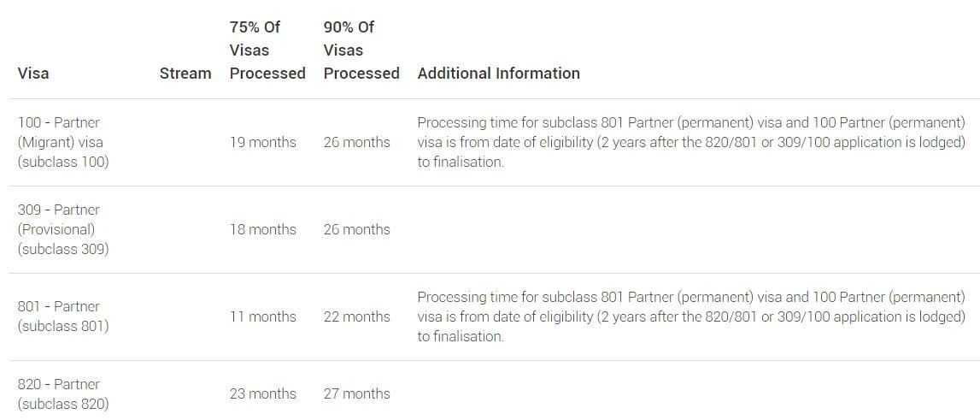Image resolution: width=980 pixels, height=420 pixels.
Task: Click the Additional Information column header
Action: click(499, 74)
